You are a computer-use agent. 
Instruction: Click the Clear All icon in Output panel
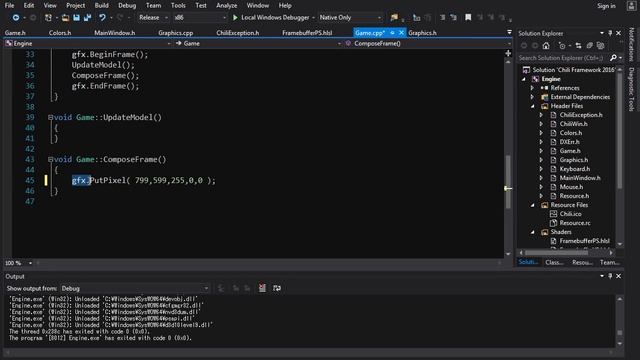click(x=262, y=288)
